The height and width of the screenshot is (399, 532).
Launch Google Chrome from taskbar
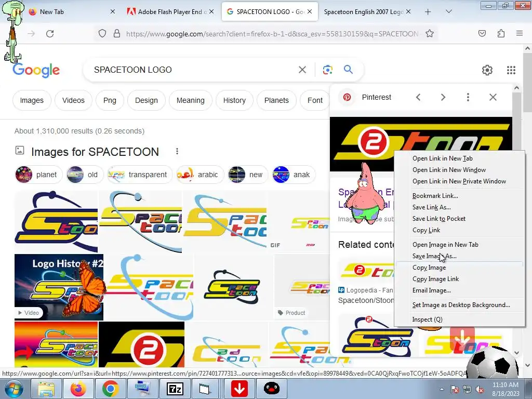pyautogui.click(x=110, y=389)
